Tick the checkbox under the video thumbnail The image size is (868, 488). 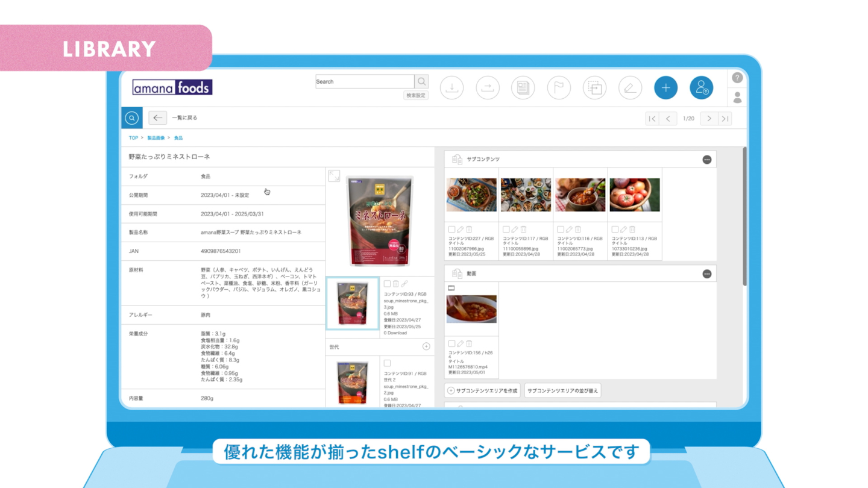(x=451, y=343)
